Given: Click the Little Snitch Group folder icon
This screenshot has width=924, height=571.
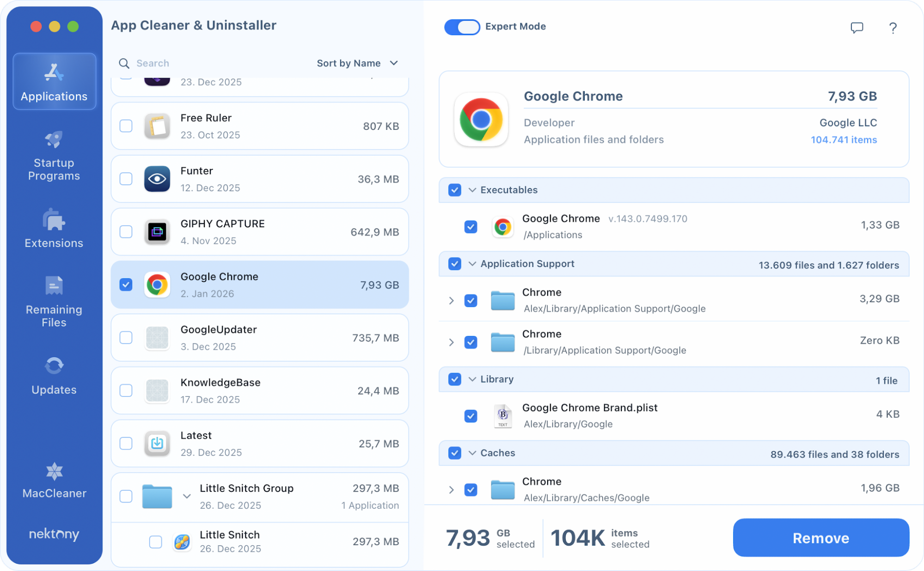Looking at the screenshot, I should point(157,496).
